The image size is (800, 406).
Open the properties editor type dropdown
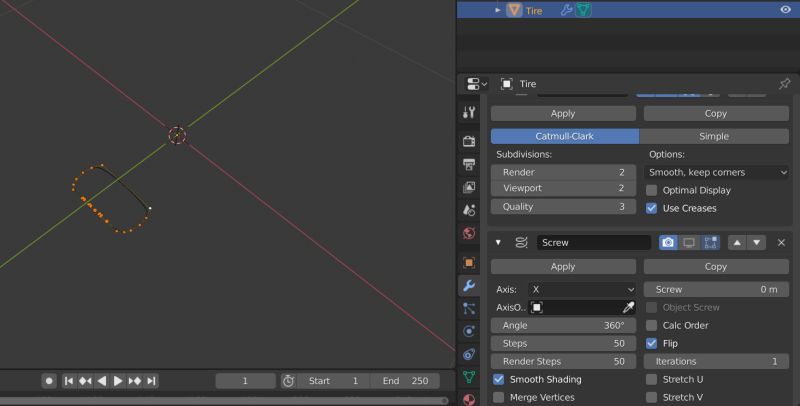(477, 84)
